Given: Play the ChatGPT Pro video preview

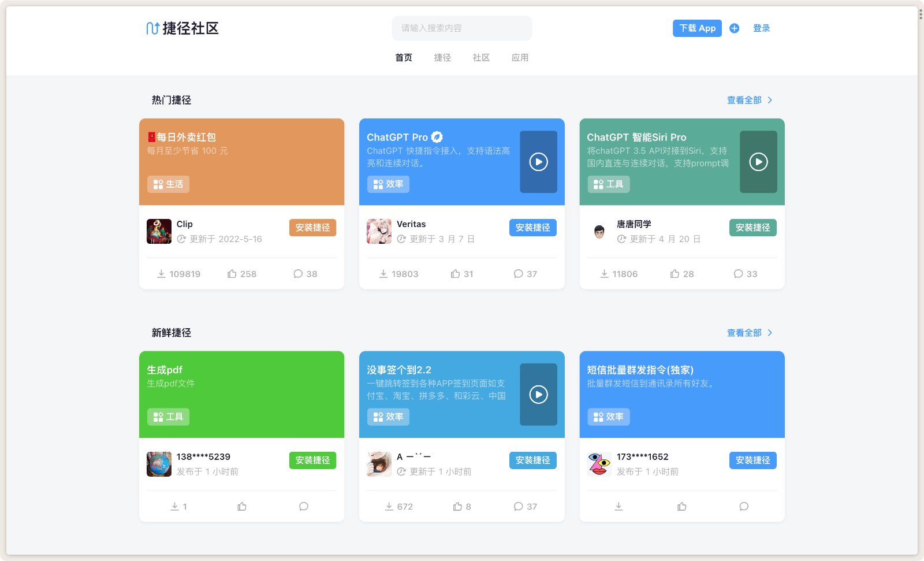Looking at the screenshot, I should tap(539, 162).
